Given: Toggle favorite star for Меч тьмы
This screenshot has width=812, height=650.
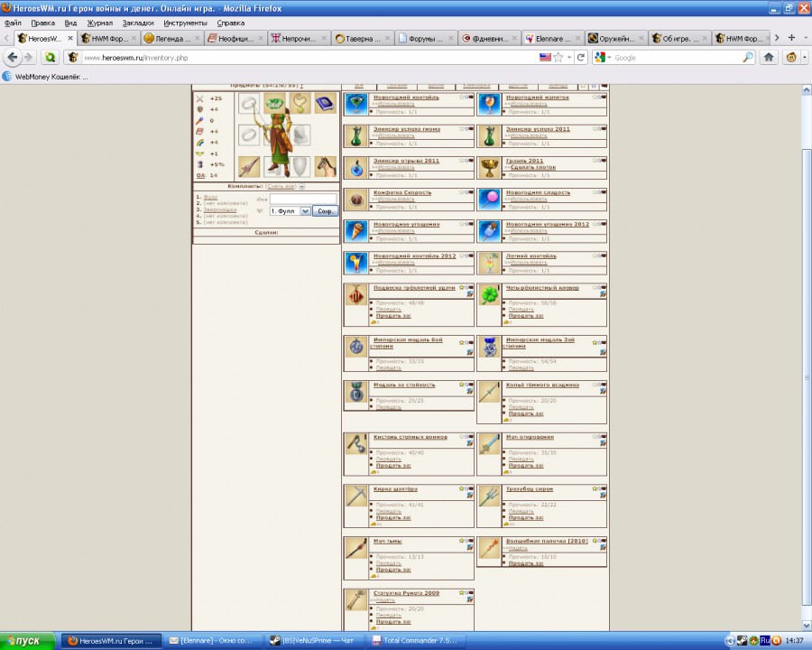Looking at the screenshot, I should (461, 541).
